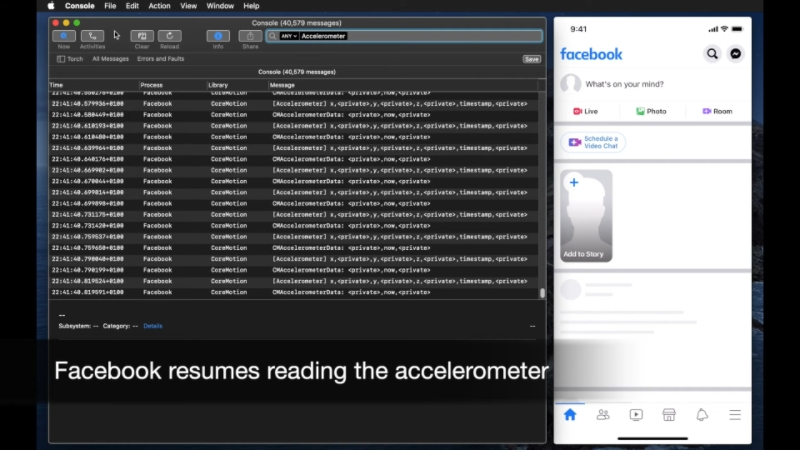Tap the Watch video tab icon
Image resolution: width=800 pixels, height=450 pixels.
coord(636,415)
